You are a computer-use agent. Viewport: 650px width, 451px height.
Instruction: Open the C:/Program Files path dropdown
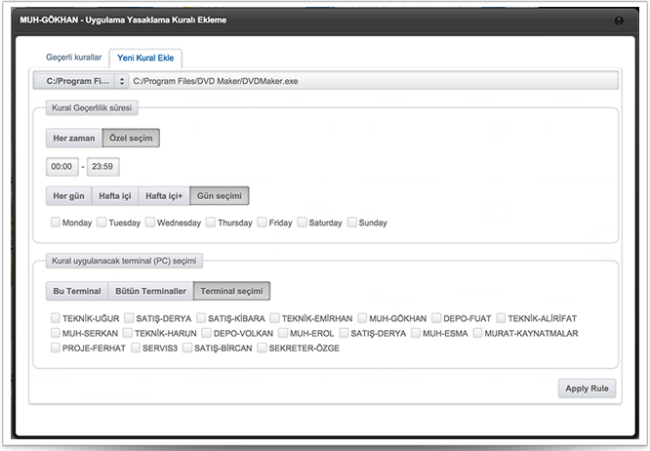pyautogui.click(x=80, y=80)
